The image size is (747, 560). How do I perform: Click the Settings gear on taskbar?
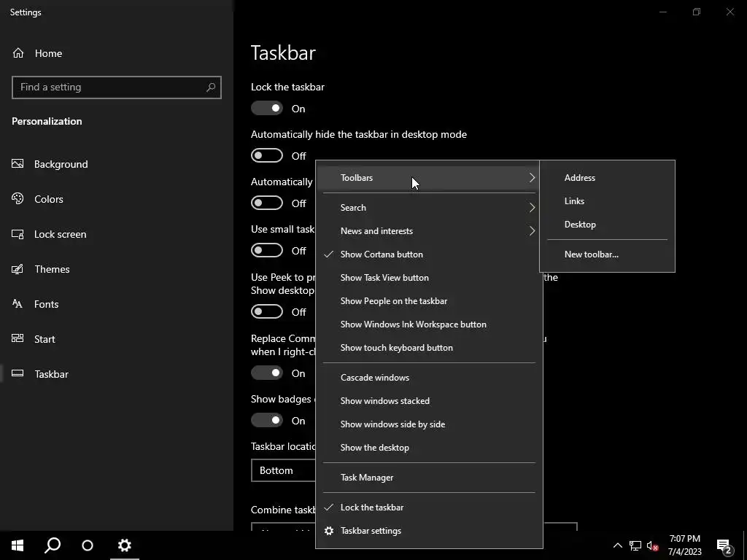tap(124, 545)
